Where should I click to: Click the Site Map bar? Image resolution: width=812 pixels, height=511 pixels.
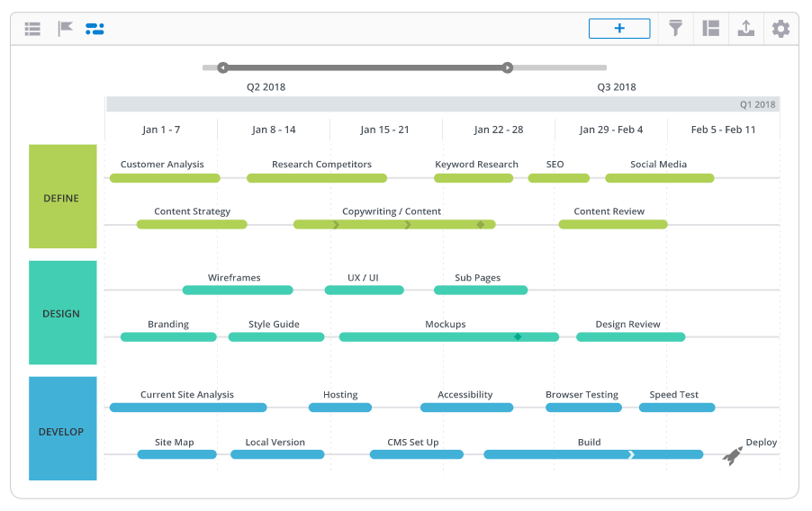176,454
